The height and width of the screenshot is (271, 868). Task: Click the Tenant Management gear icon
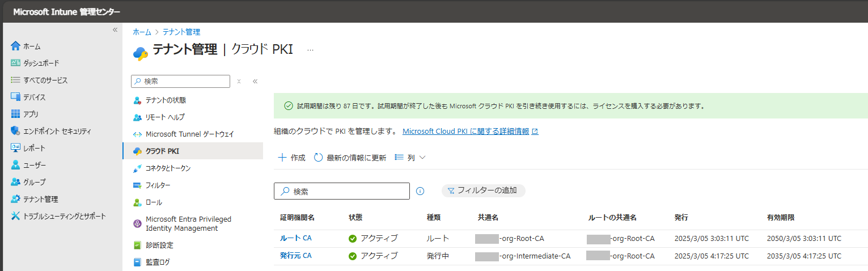(x=15, y=199)
